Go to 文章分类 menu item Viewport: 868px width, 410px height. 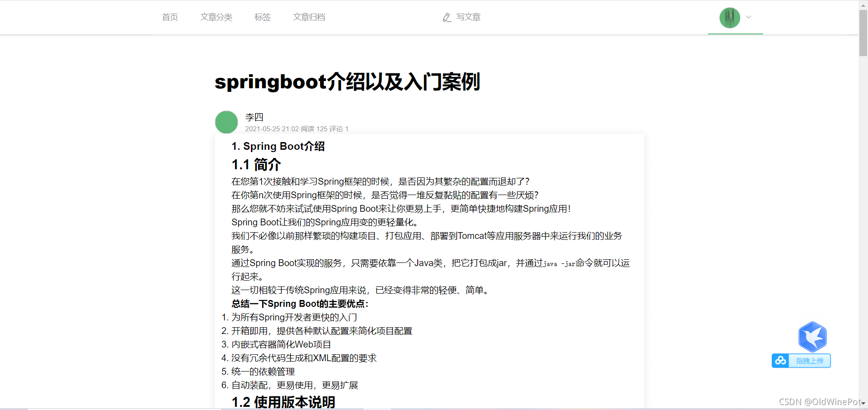216,17
